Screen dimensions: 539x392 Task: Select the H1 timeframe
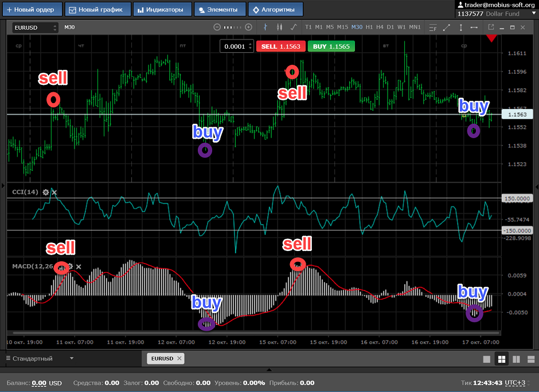coord(369,27)
